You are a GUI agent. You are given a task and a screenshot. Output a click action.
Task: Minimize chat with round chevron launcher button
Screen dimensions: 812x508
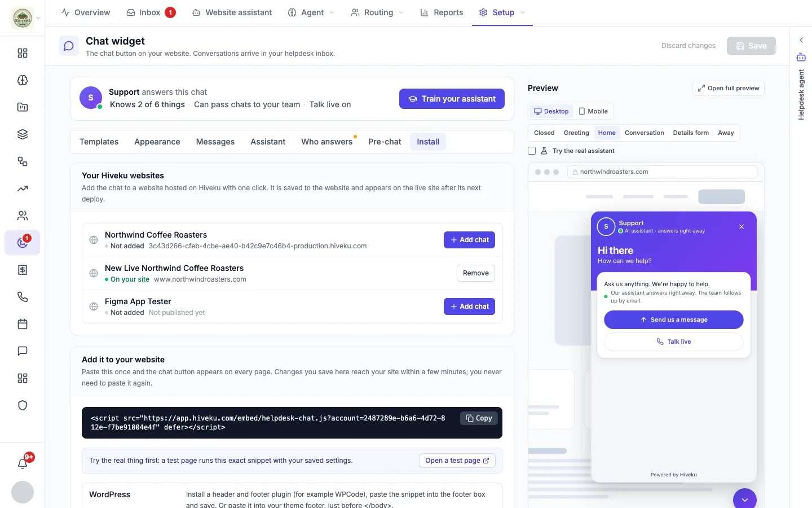(x=745, y=499)
